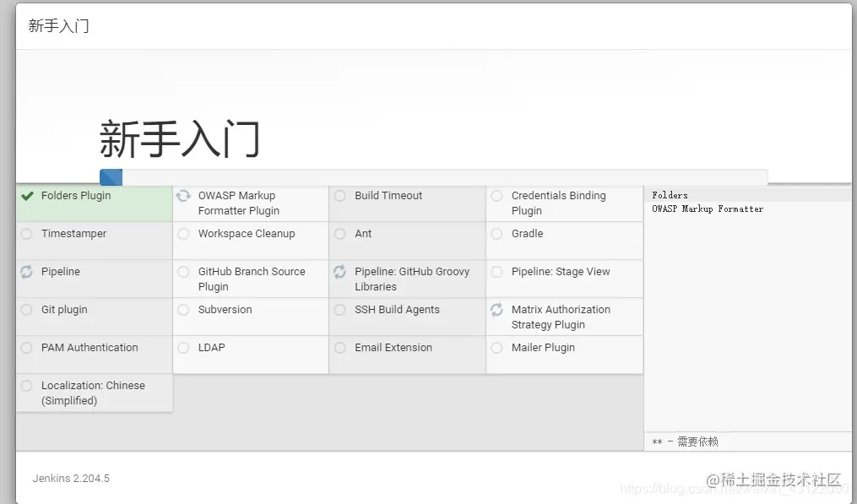Click the LDAP status circle
Screen dimensions: 857x504
(x=184, y=348)
